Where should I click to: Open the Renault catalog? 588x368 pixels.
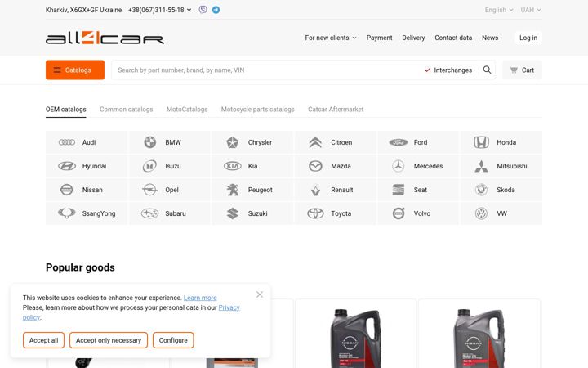point(335,190)
